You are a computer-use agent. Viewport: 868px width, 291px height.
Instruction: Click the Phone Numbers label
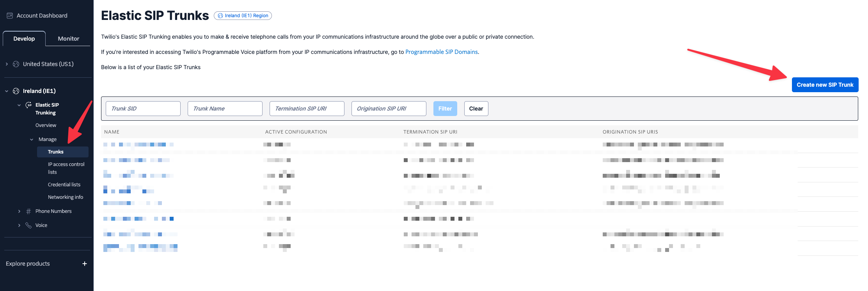[53, 211]
